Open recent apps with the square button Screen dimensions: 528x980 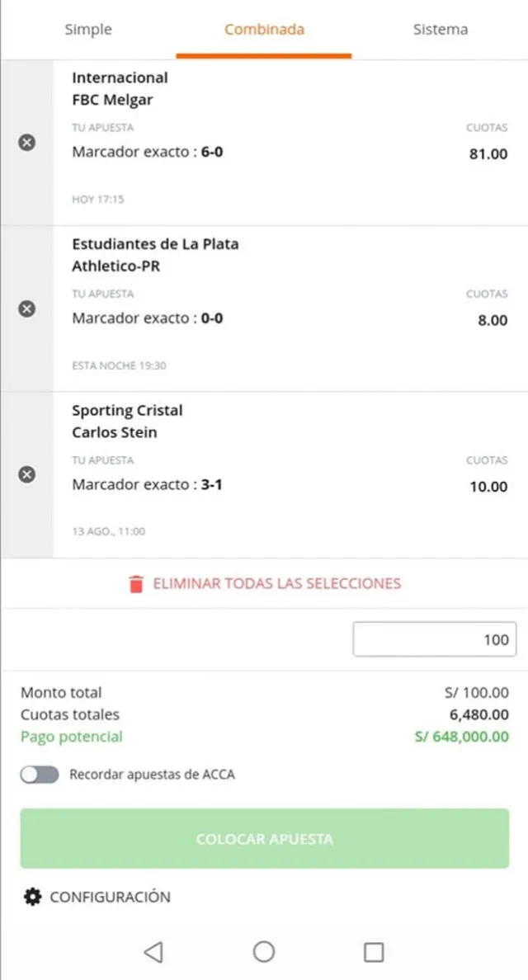[374, 950]
